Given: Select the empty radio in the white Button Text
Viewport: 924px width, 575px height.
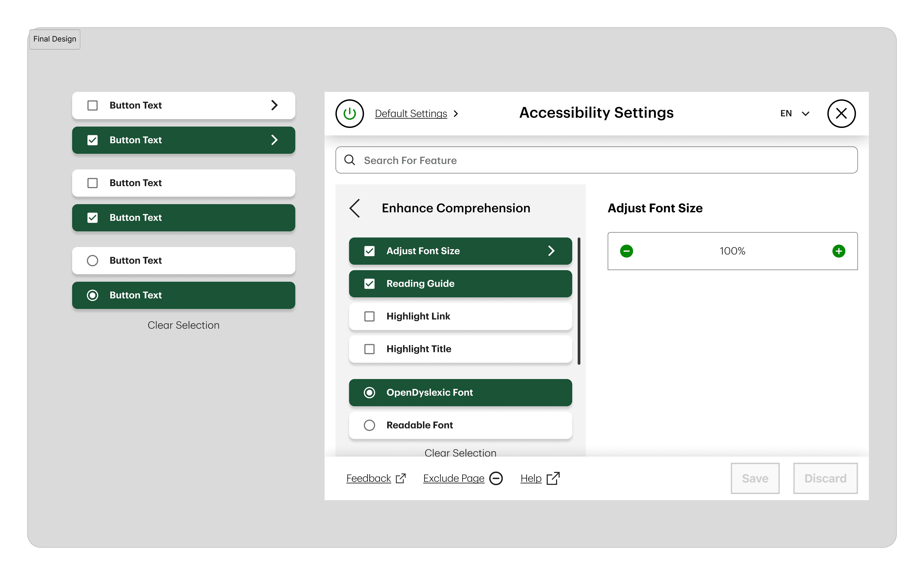Looking at the screenshot, I should tap(92, 260).
